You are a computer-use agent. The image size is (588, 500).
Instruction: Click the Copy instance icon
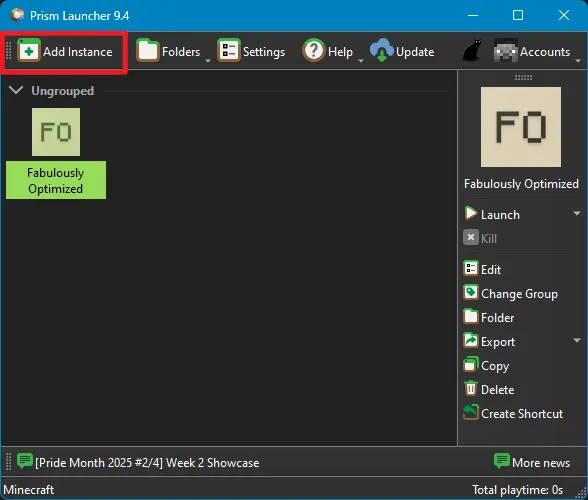(x=471, y=365)
